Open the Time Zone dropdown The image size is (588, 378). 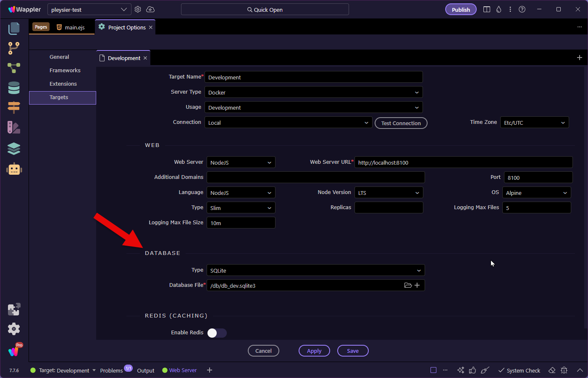click(x=534, y=123)
